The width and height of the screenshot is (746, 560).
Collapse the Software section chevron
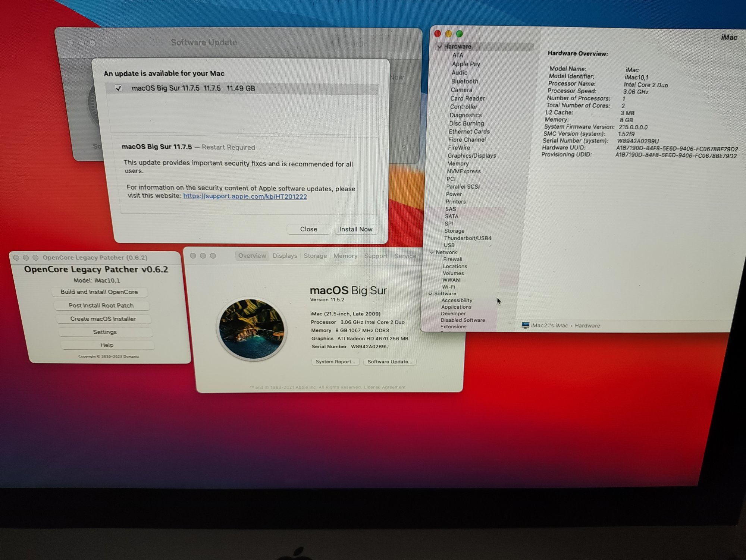430,294
